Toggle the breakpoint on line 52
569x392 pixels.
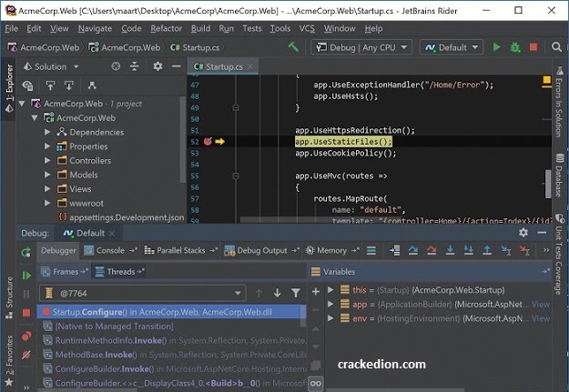coord(208,141)
